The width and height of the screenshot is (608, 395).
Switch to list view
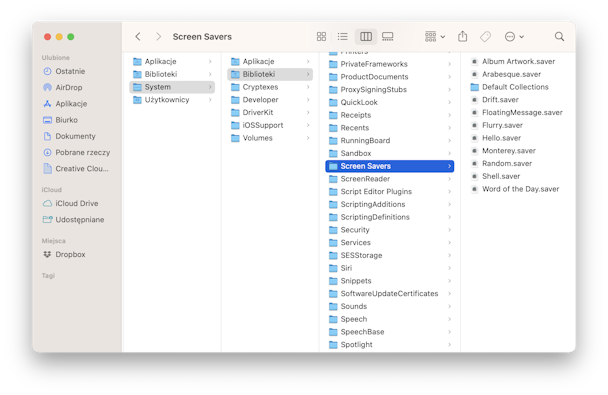point(343,37)
